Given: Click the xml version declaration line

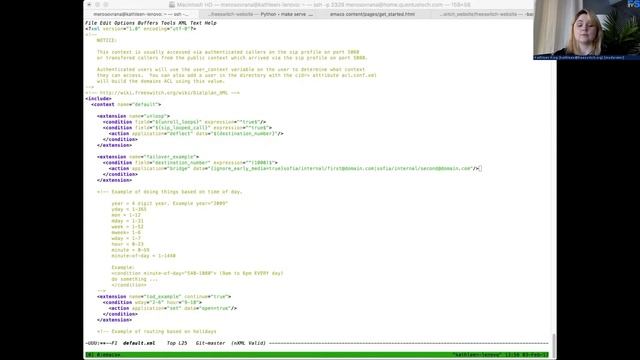Looking at the screenshot, I should pyautogui.click(x=141, y=29).
